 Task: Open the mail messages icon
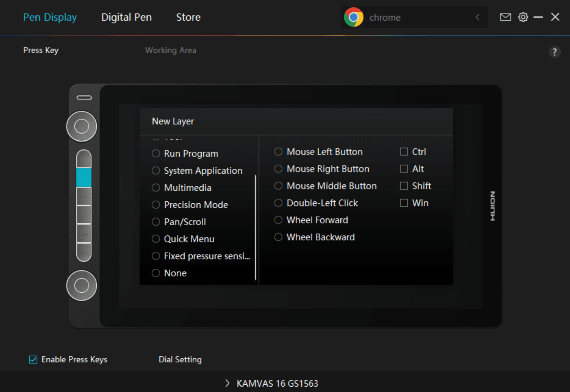[x=505, y=17]
